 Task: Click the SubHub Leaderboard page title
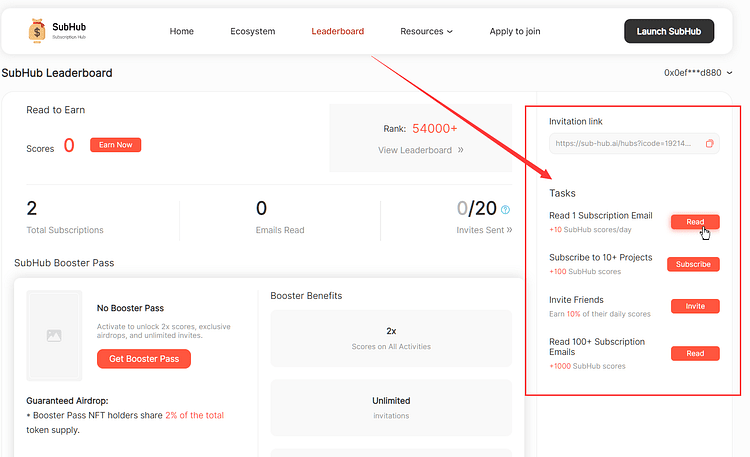[57, 73]
